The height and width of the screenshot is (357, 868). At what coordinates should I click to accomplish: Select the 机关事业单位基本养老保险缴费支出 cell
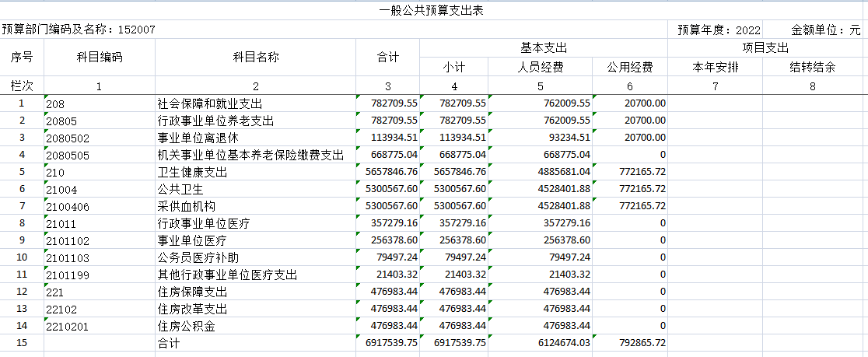tap(256, 155)
